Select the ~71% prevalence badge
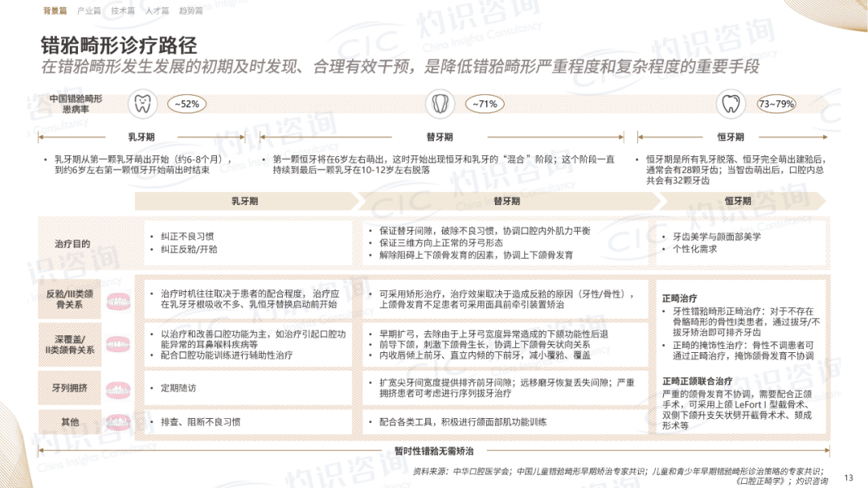This screenshot has width=868, height=488. click(x=485, y=105)
